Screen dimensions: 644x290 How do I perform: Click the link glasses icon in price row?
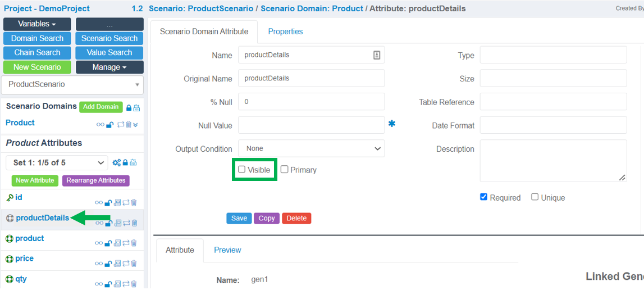pyautogui.click(x=99, y=264)
